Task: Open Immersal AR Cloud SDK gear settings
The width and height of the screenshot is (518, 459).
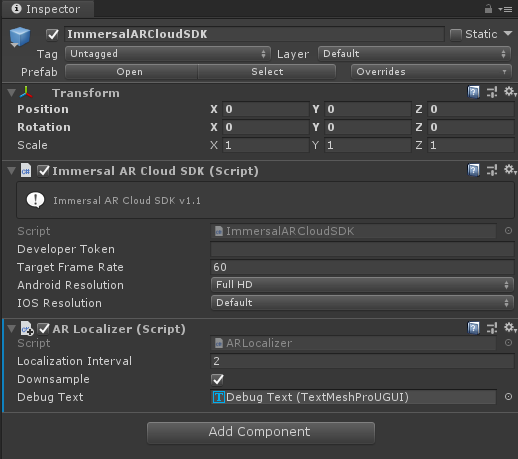Action: [x=510, y=170]
